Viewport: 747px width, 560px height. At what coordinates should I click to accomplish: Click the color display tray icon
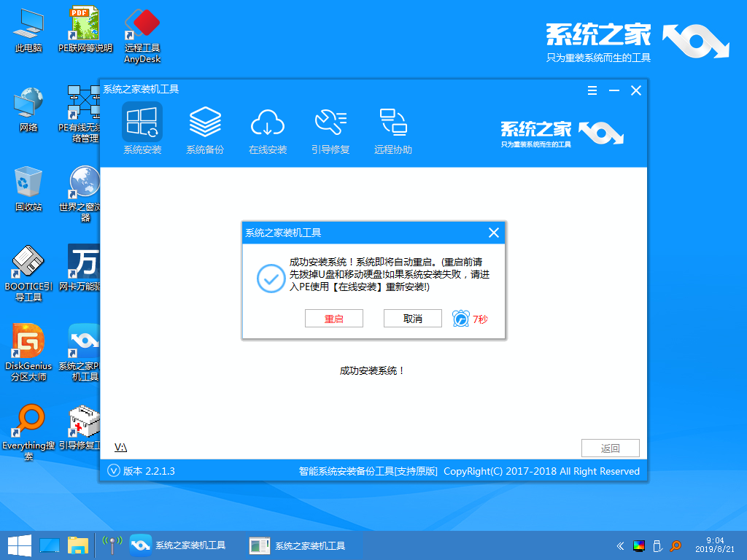pyautogui.click(x=639, y=545)
